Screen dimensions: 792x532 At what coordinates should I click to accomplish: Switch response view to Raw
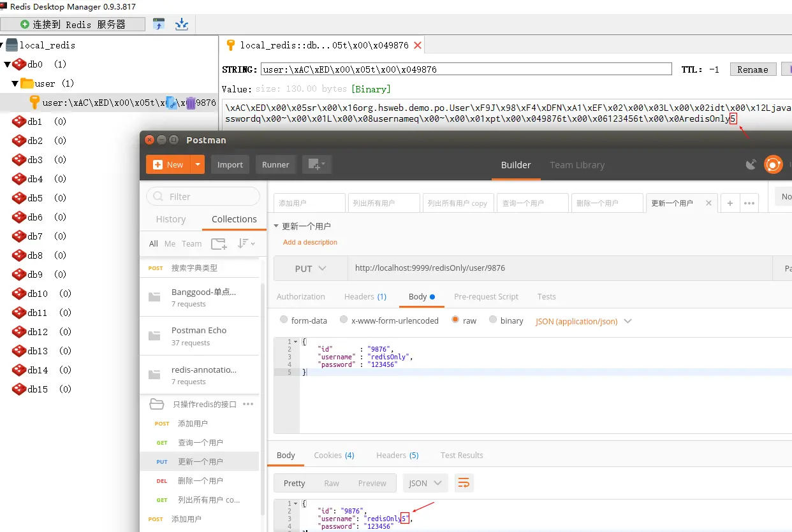point(332,483)
